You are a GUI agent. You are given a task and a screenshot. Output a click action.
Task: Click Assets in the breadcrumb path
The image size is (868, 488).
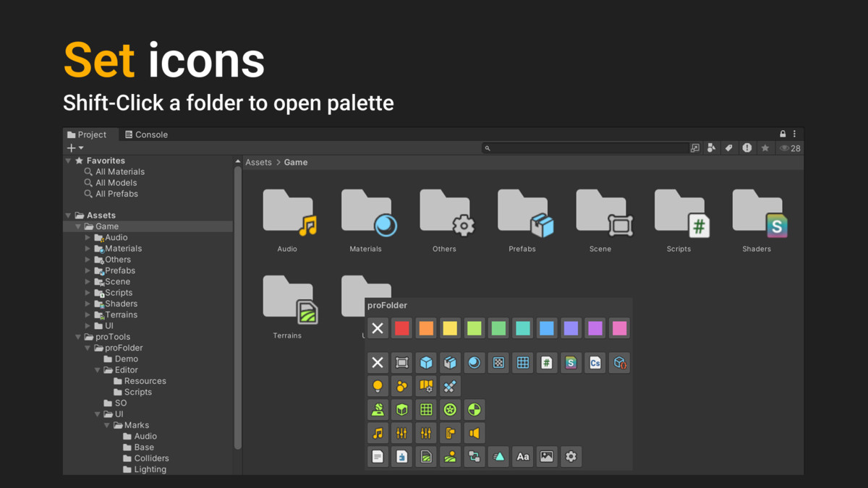click(x=258, y=162)
